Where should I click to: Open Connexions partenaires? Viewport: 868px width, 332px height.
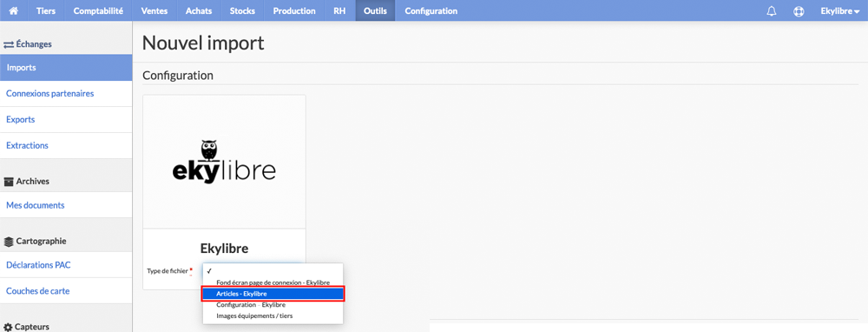click(x=66, y=94)
